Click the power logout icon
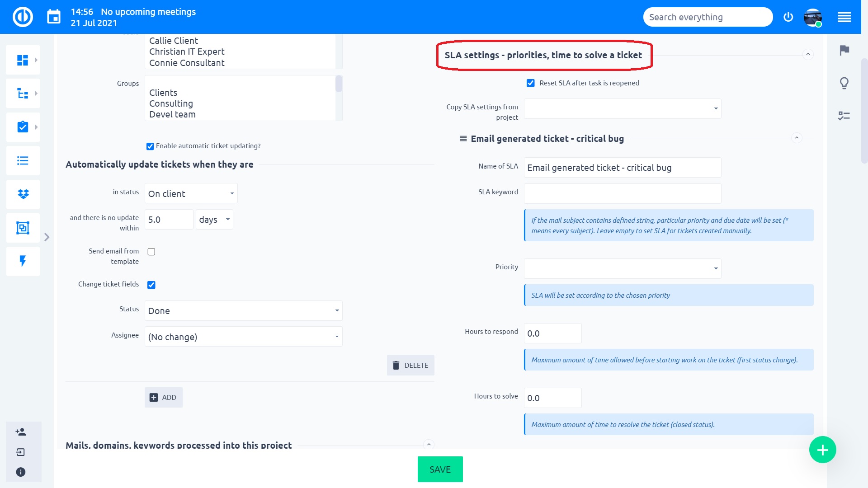 tap(788, 17)
